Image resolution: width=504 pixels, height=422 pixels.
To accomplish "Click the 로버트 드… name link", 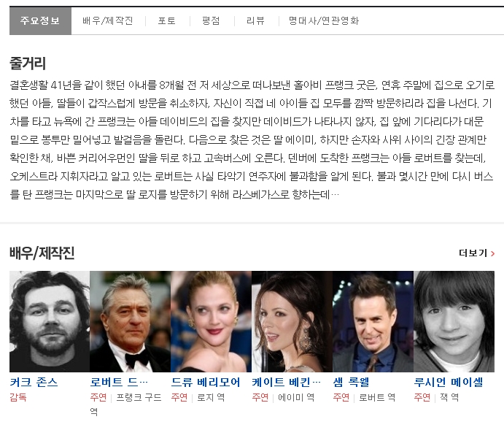I will click(x=119, y=382).
